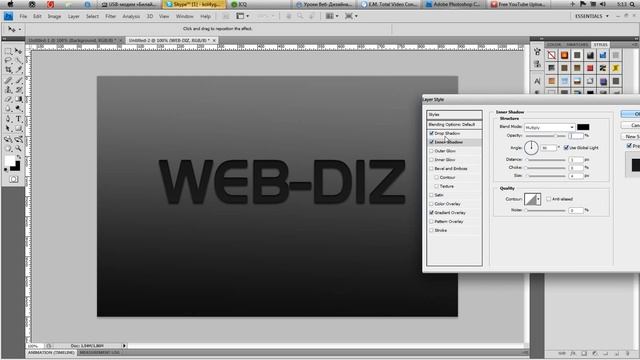Screen dimensions: 640x360
Task: Select the Zoom tool in the toolbox
Action: point(18,149)
